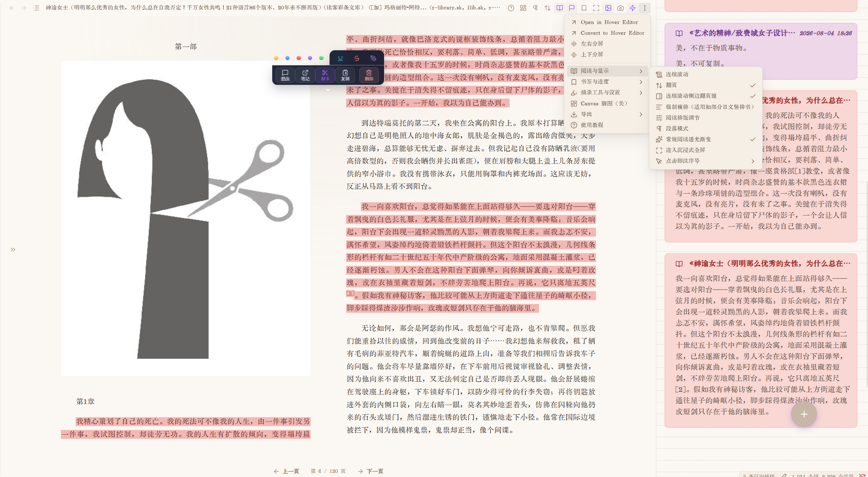Click footnote marker [2] in text
This screenshot has width=868, height=477.
[x=350, y=293]
